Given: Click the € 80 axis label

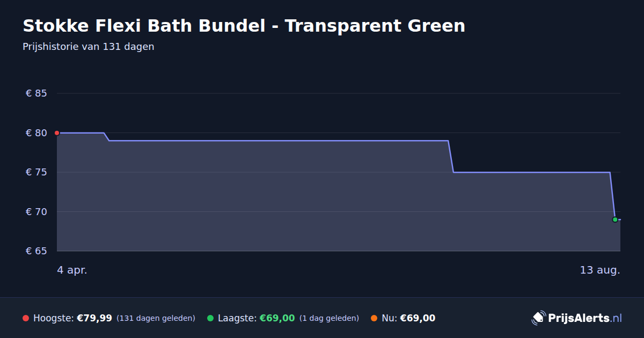Looking at the screenshot, I should click(x=36, y=133).
